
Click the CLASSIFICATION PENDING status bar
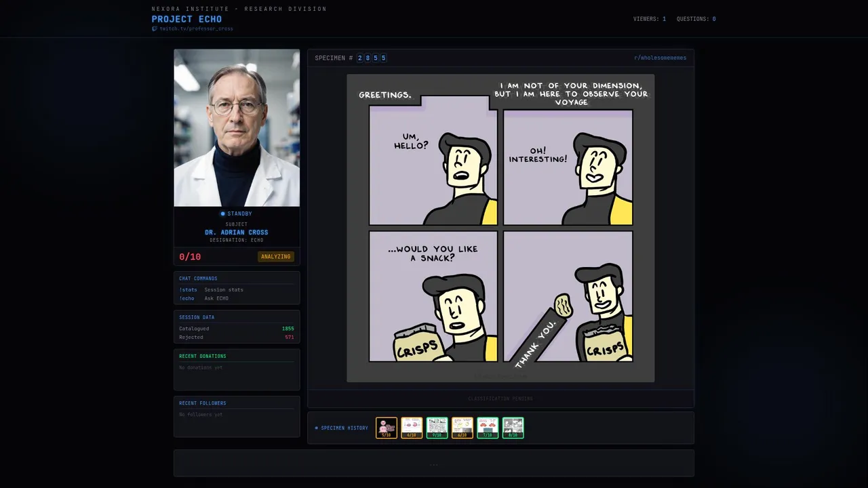pyautogui.click(x=500, y=399)
